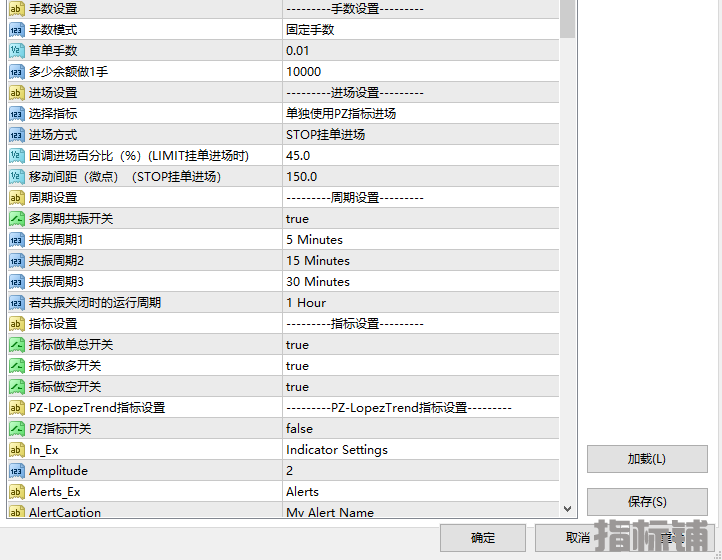
Task: Click the string icon beside PZ-LopezTrend指标设置
Action: pos(16,408)
